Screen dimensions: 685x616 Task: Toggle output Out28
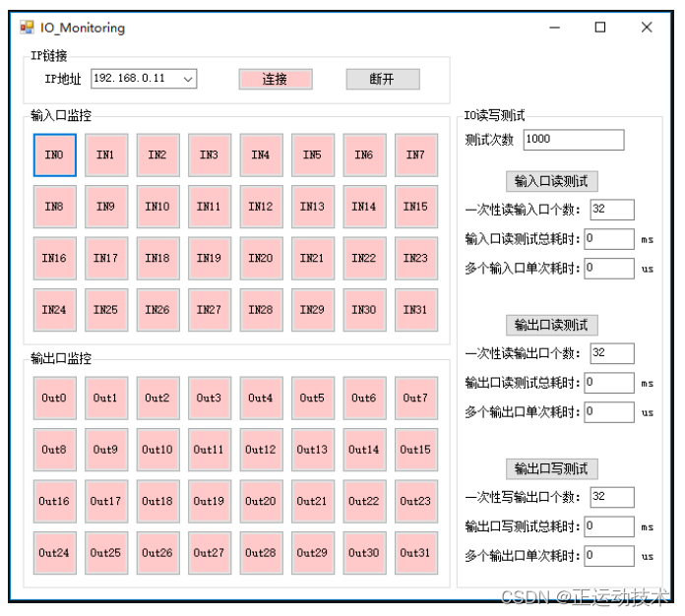[x=261, y=553]
